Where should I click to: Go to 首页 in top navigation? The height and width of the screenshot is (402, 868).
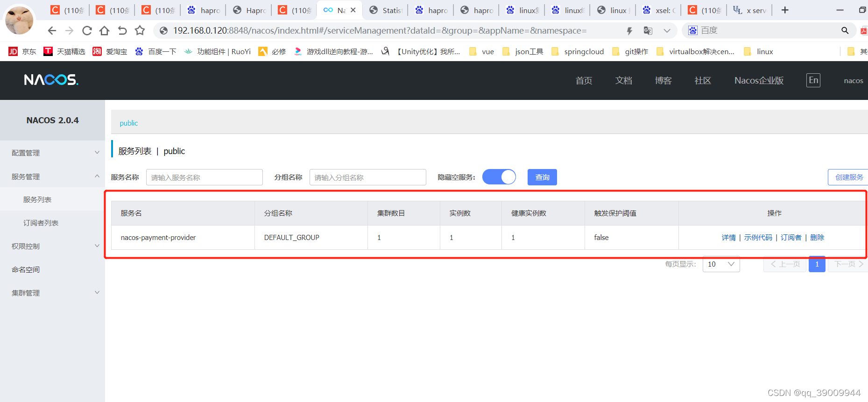click(x=584, y=80)
